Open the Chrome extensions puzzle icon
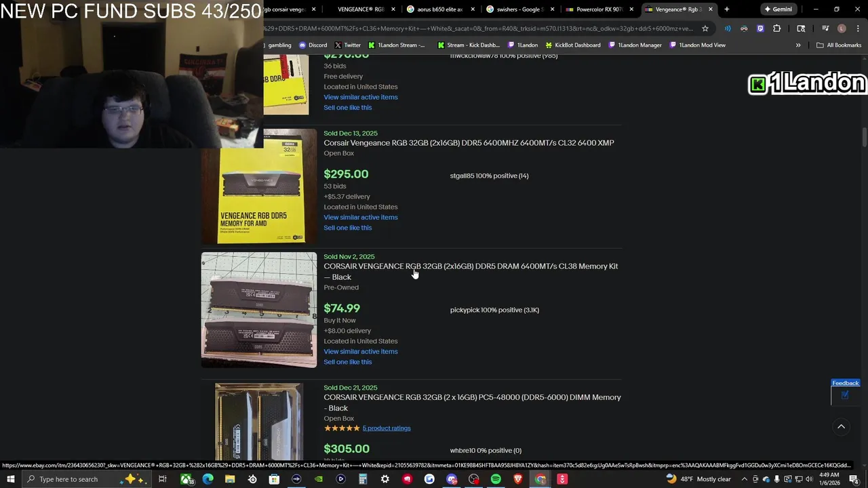 (x=776, y=28)
